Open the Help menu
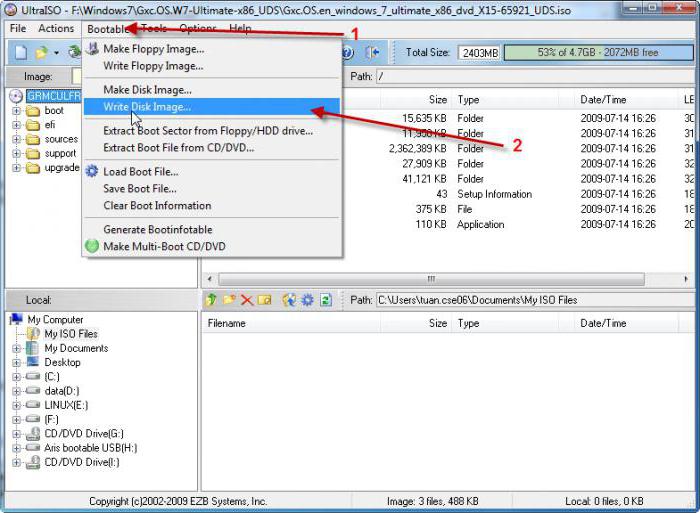The width and height of the screenshot is (700, 513). click(x=240, y=29)
